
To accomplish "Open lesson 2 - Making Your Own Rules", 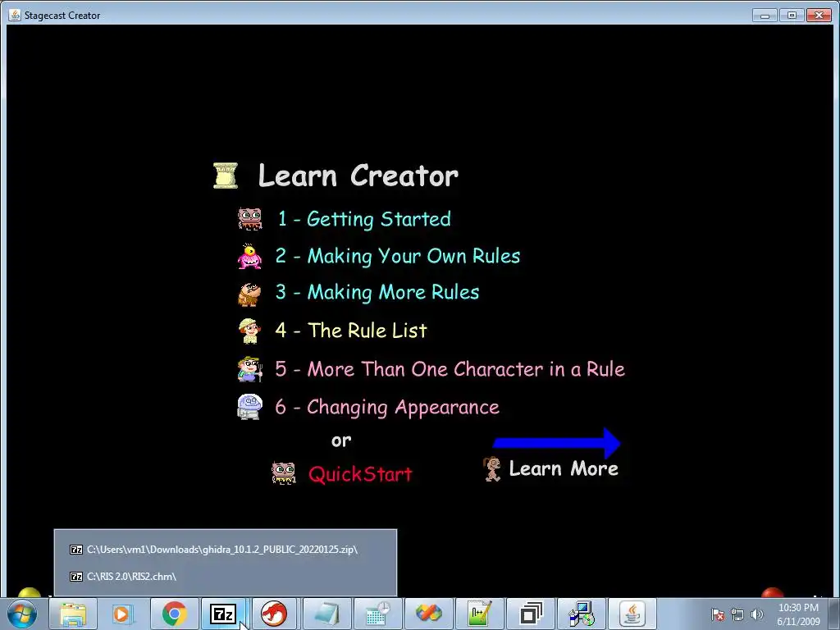I will click(398, 256).
